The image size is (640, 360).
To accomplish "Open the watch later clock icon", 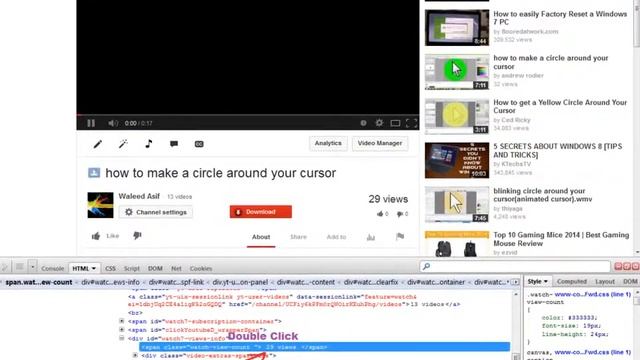I will (x=363, y=123).
